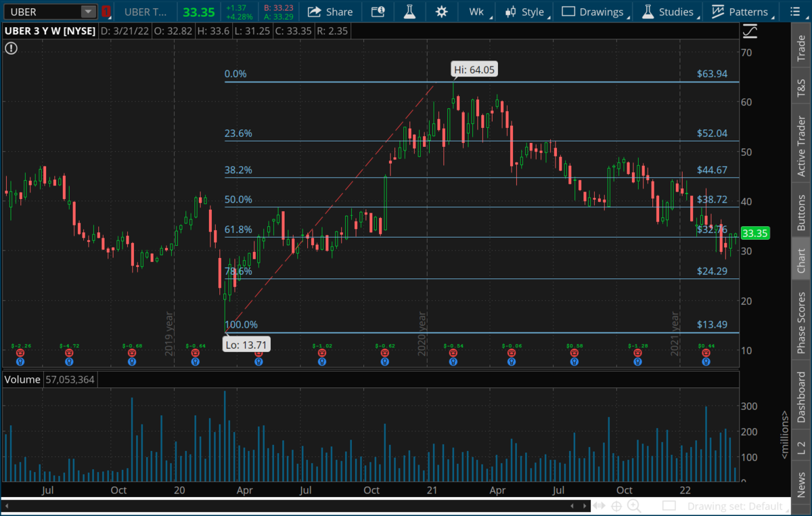Click the rectangle icon beside Drawing set

pyautogui.click(x=669, y=506)
